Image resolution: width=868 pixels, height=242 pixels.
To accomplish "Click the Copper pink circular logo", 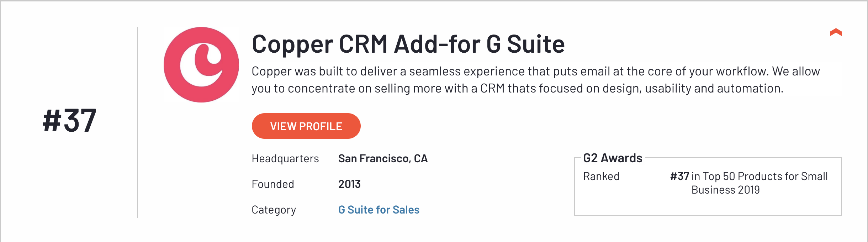I will coord(201,65).
